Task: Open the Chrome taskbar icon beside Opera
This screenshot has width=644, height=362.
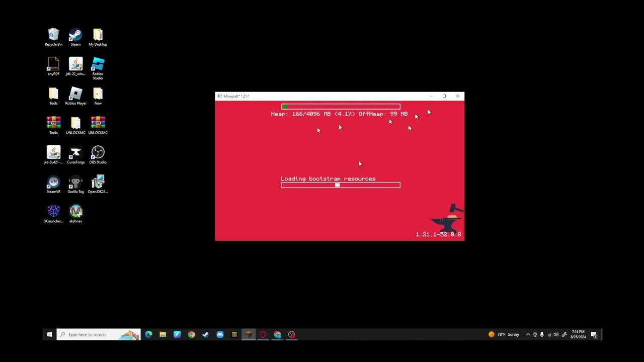Action: [x=277, y=334]
